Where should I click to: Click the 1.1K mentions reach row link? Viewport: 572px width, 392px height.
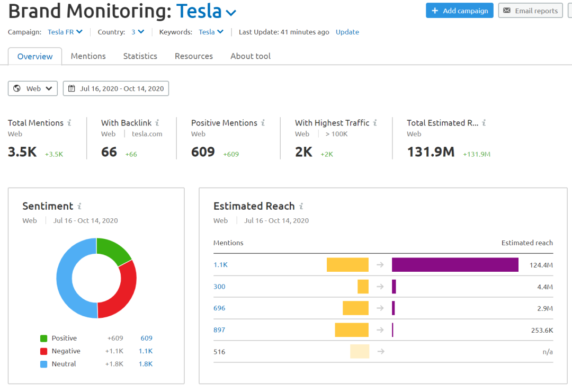point(219,265)
